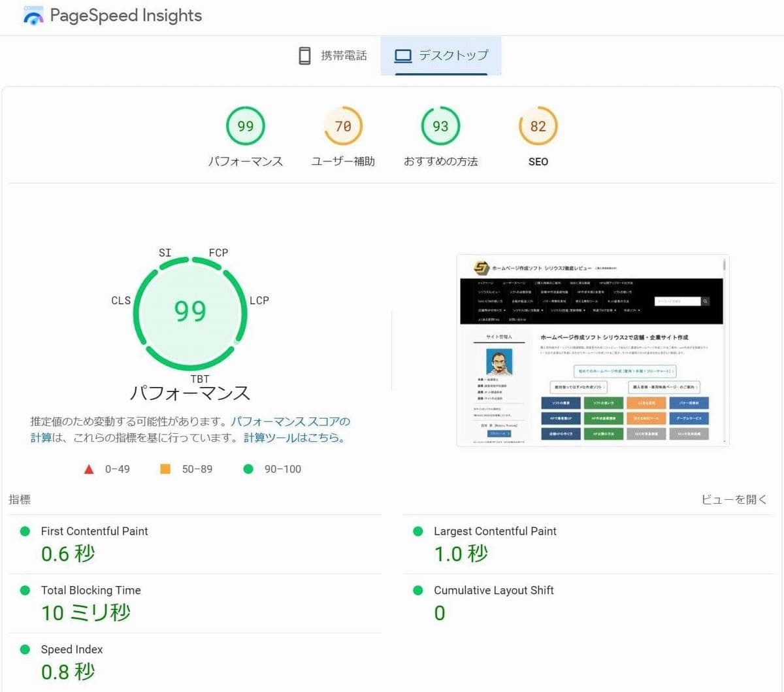Viewport: 784px width, 692px height.
Task: Click the 90–100 legend range text
Action: point(283,469)
